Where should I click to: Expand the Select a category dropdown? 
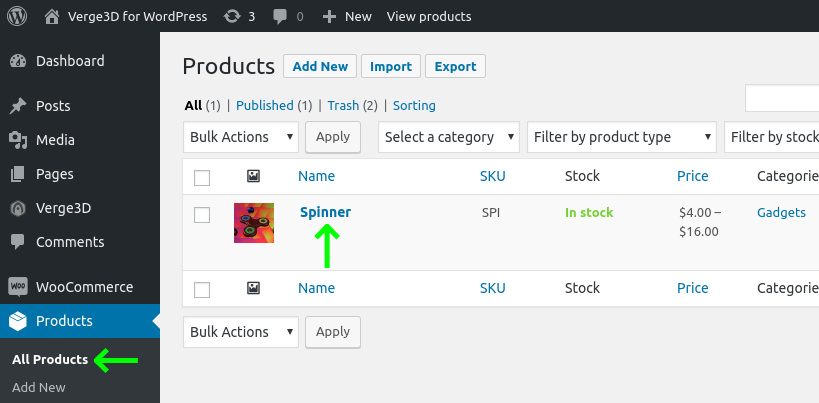449,137
